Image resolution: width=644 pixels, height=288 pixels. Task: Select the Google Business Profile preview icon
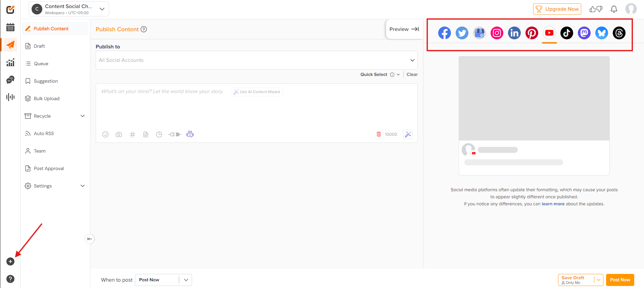pos(479,33)
